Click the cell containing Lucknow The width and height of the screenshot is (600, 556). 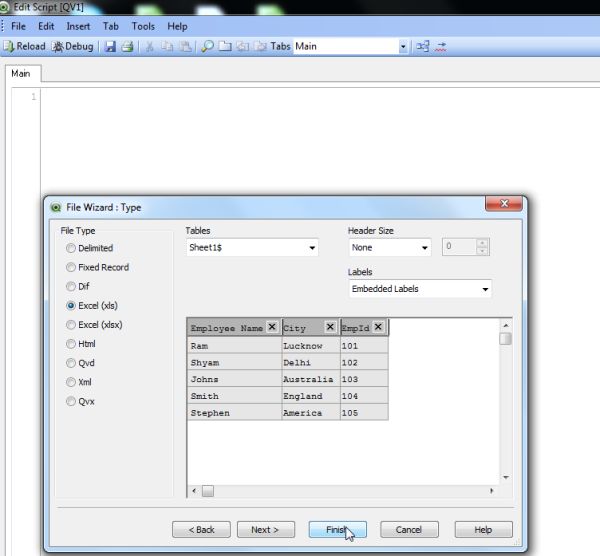click(311, 346)
